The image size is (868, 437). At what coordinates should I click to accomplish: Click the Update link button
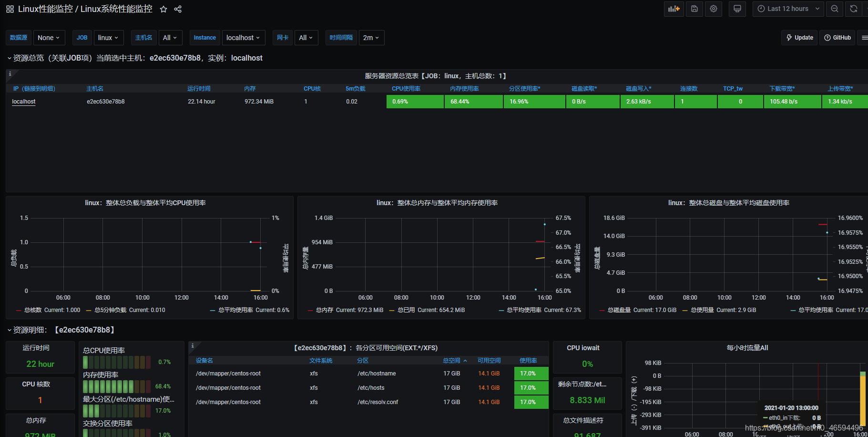click(x=799, y=38)
